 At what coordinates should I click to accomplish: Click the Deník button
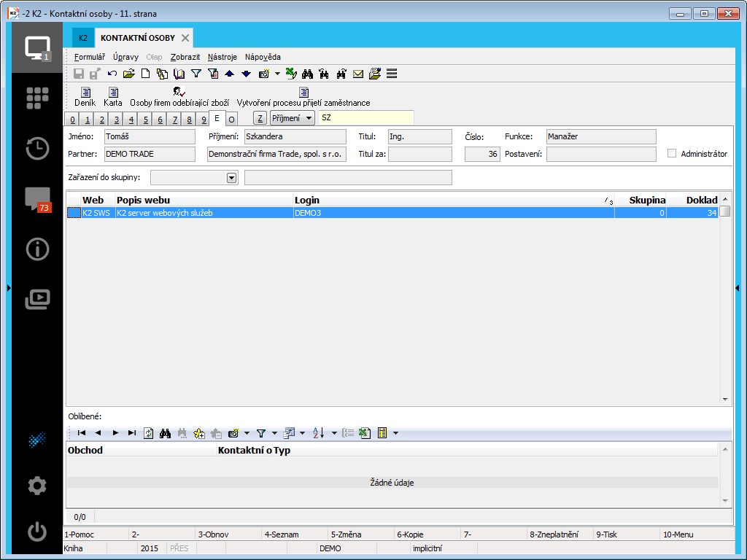coord(85,97)
